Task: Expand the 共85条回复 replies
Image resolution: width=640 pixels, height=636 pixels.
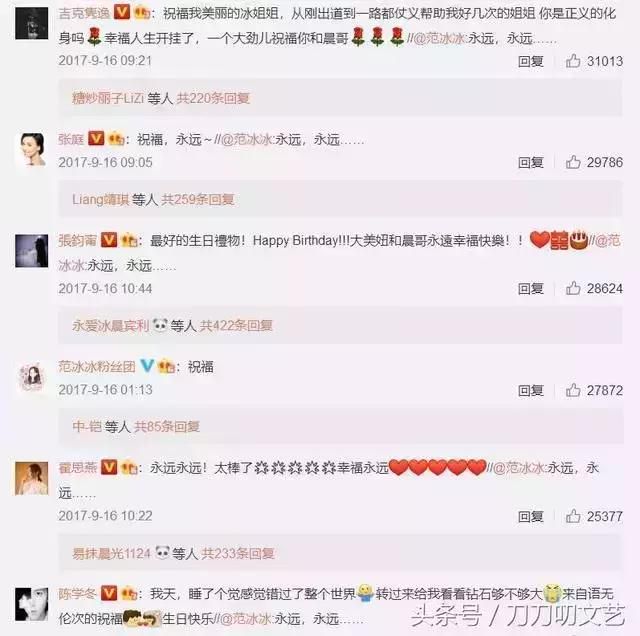Action: [x=167, y=427]
